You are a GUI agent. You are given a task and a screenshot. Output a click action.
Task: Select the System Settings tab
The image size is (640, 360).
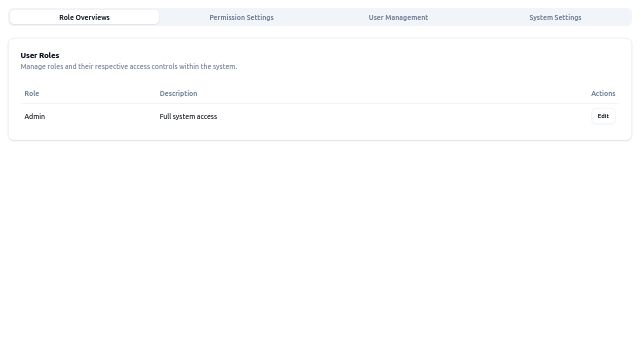[x=555, y=17]
